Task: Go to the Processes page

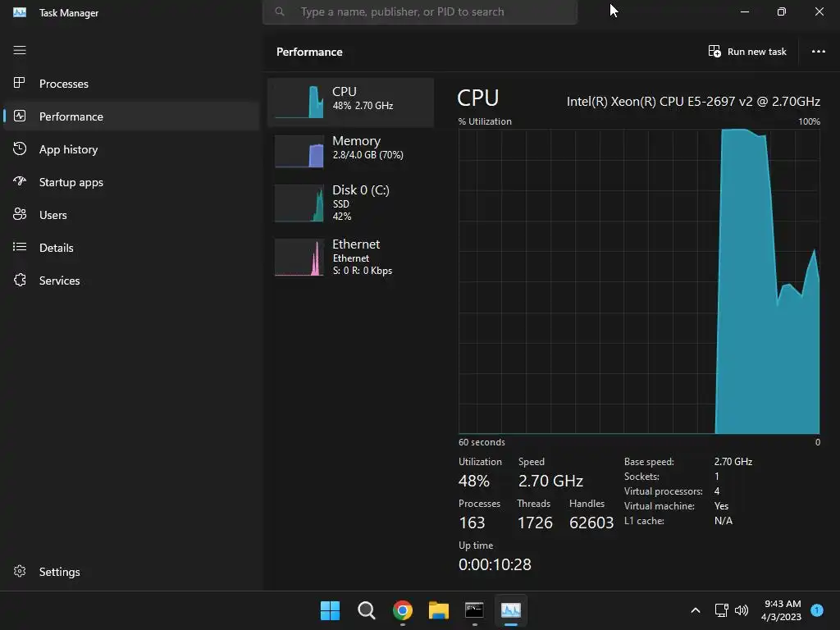Action: click(131, 84)
